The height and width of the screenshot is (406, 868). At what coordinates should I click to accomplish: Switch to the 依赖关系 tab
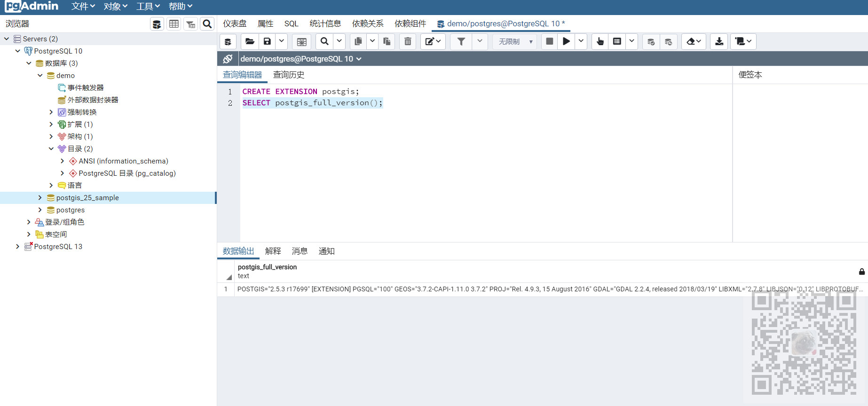coord(368,23)
